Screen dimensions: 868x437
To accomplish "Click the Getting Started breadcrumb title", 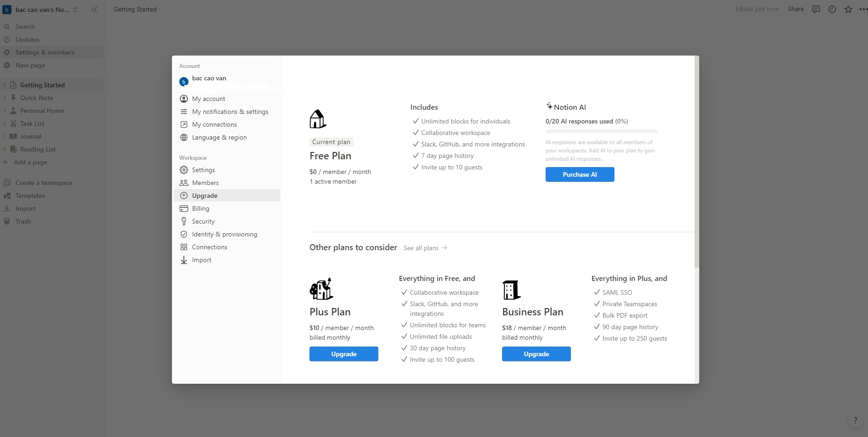I will coord(135,9).
